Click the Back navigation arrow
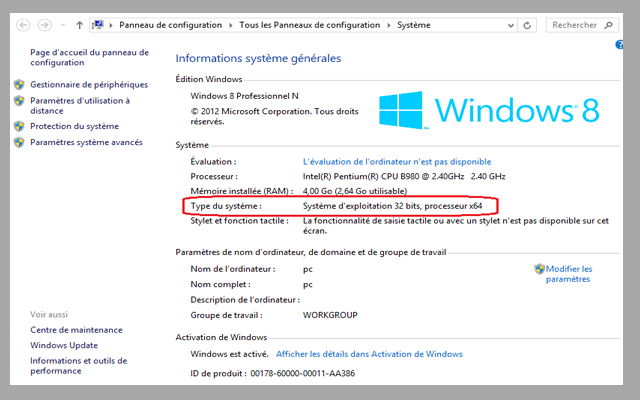Image resolution: width=640 pixels, height=400 pixels. pyautogui.click(x=23, y=24)
